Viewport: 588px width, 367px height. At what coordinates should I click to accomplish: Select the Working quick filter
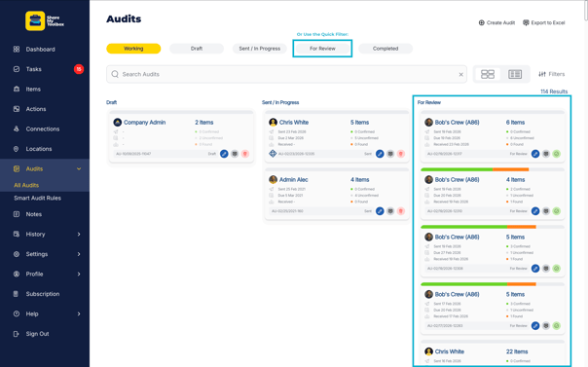[133, 49]
